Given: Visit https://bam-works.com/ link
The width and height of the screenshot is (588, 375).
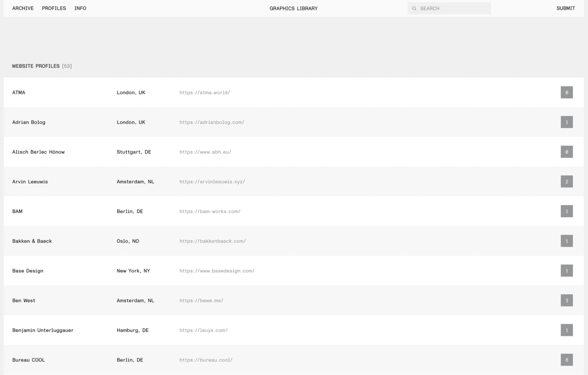Looking at the screenshot, I should click(210, 211).
